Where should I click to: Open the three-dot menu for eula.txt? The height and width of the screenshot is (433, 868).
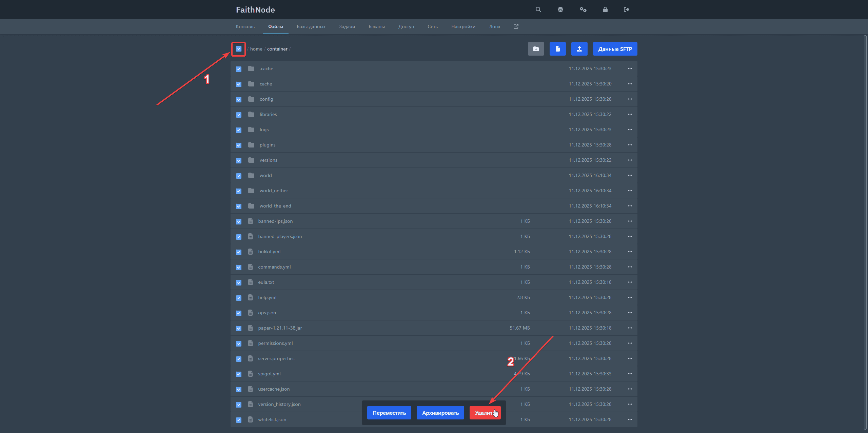tap(630, 282)
